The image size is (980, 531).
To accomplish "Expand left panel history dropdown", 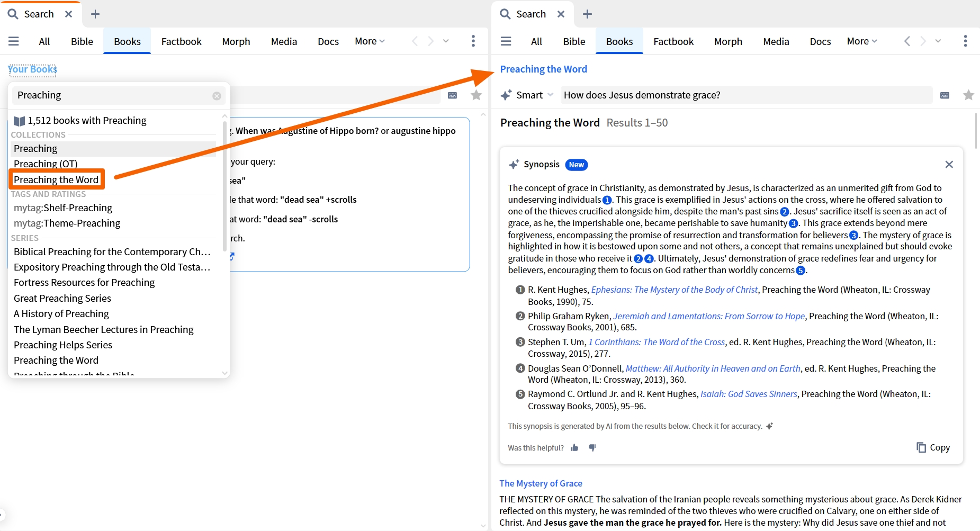I will 446,41.
